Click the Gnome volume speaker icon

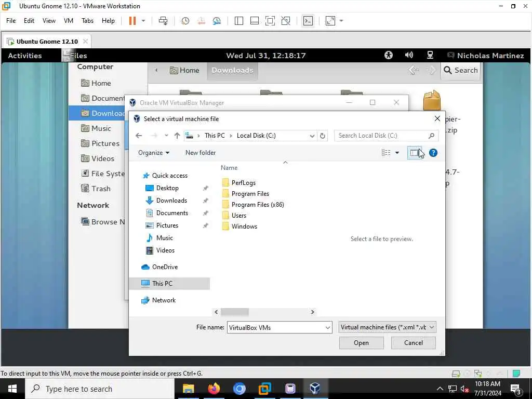pos(409,55)
